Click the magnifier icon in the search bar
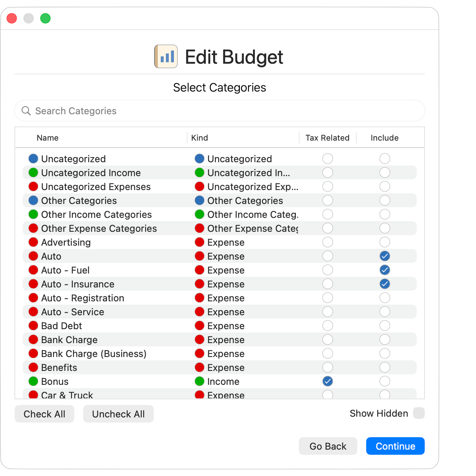 pos(26,111)
